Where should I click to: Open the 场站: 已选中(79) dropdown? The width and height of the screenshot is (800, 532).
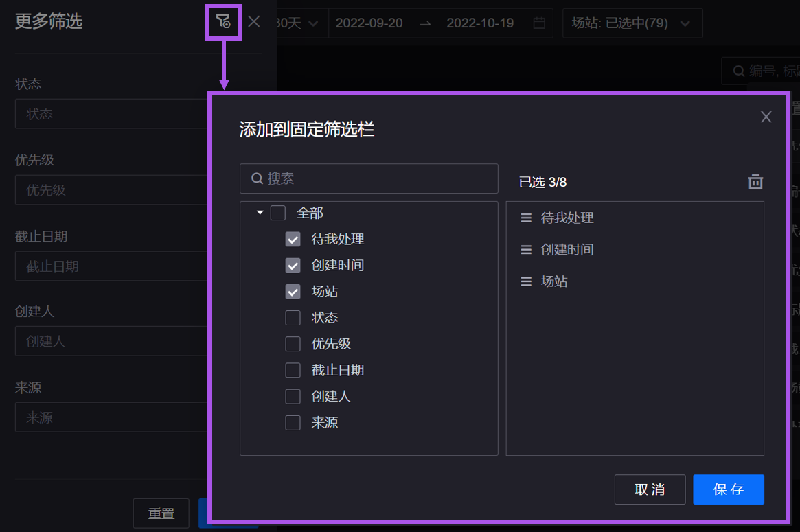pos(632,23)
